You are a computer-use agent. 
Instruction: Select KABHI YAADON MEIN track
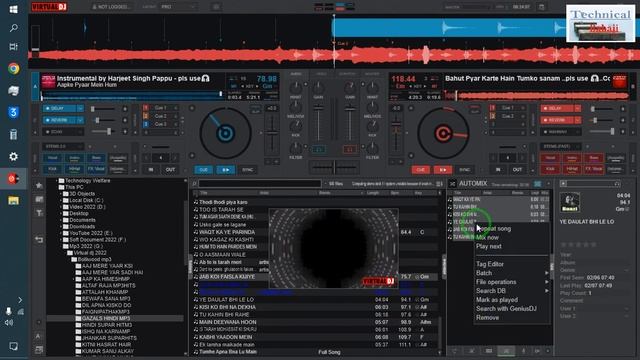tap(225, 338)
